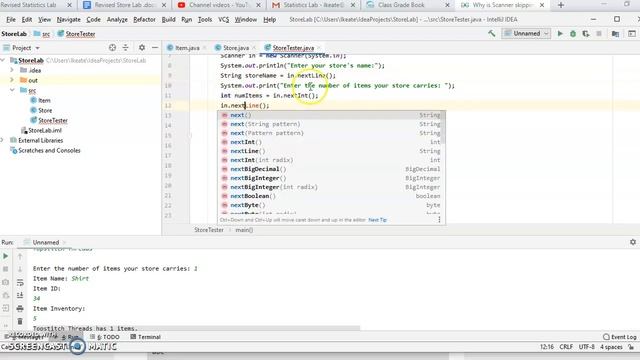Stop the process in the Run panel
Viewport: 640px width, 360px height.
pyautogui.click(x=5, y=269)
